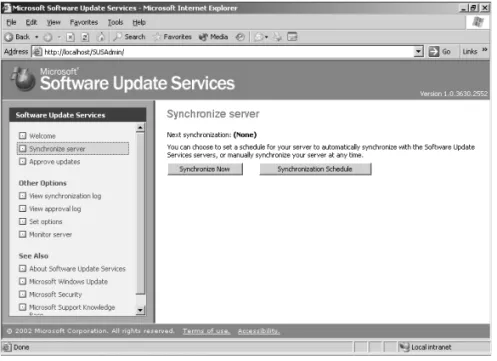Viewport: 497px width, 361px height.
Task: Click the bullet icon beside Monitor server
Action: click(x=22, y=234)
